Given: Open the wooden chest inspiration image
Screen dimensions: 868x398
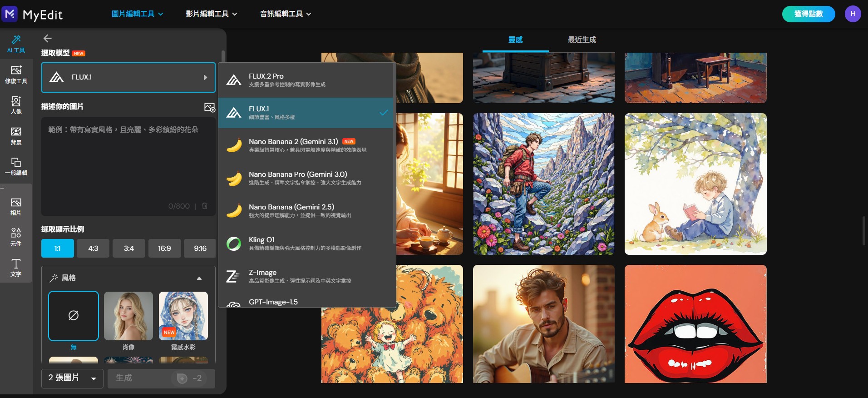Looking at the screenshot, I should (x=544, y=78).
